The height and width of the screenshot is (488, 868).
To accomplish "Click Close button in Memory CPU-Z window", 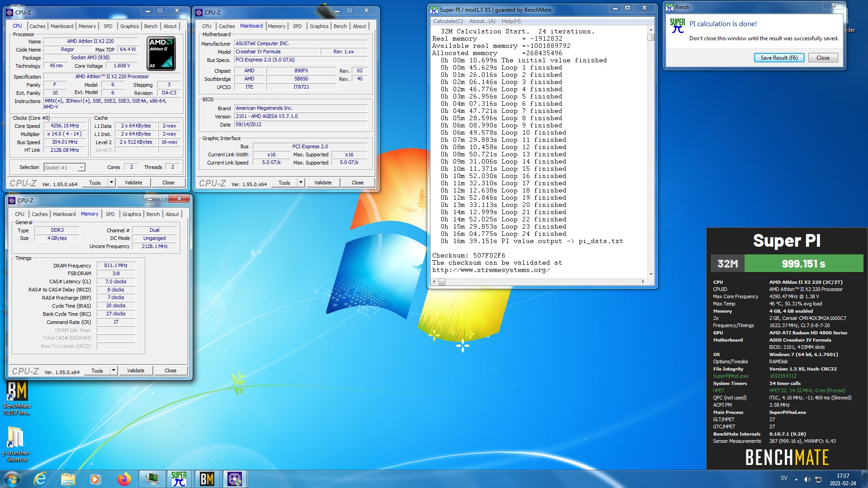I will point(170,371).
